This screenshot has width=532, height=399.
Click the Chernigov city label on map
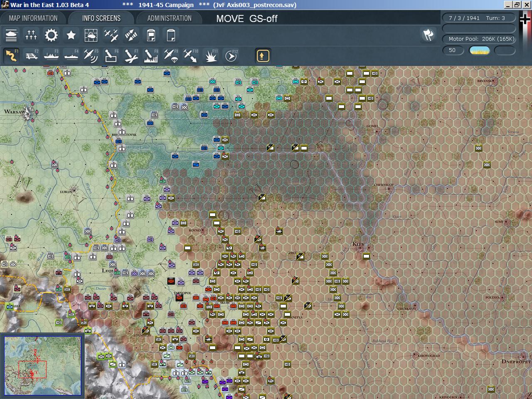pos(384,185)
